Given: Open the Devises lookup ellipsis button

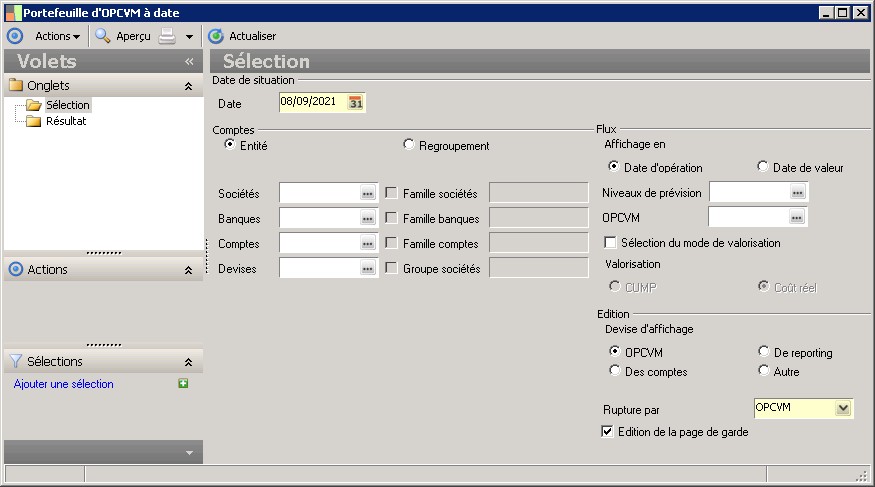Looking at the screenshot, I should (x=367, y=269).
